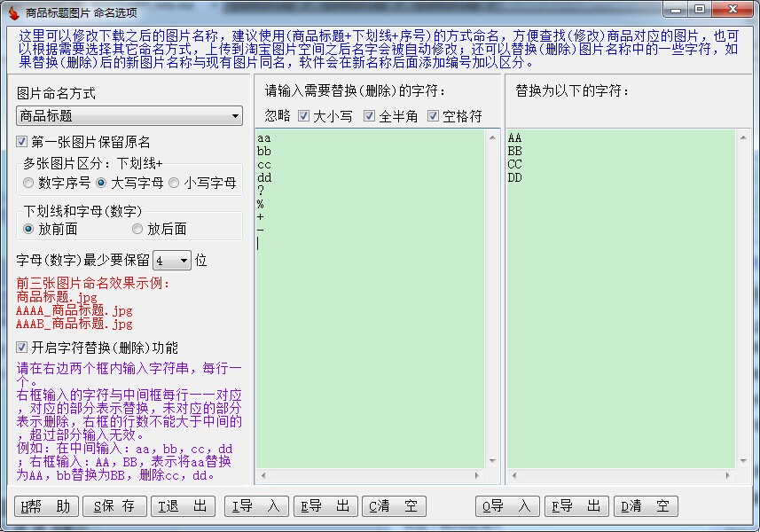The height and width of the screenshot is (532, 760).
Task: Expand the minimum digits dropdown showing 4
Action: pyautogui.click(x=172, y=261)
